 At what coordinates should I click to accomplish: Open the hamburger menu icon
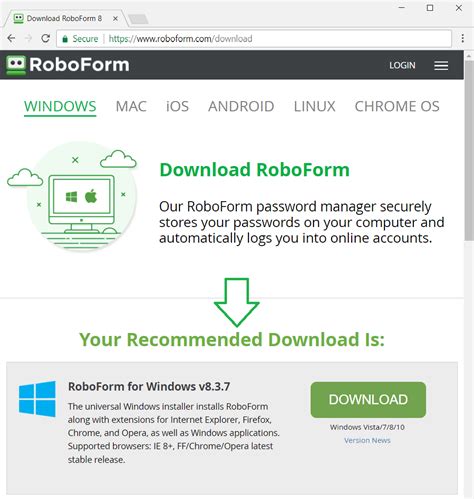point(441,65)
